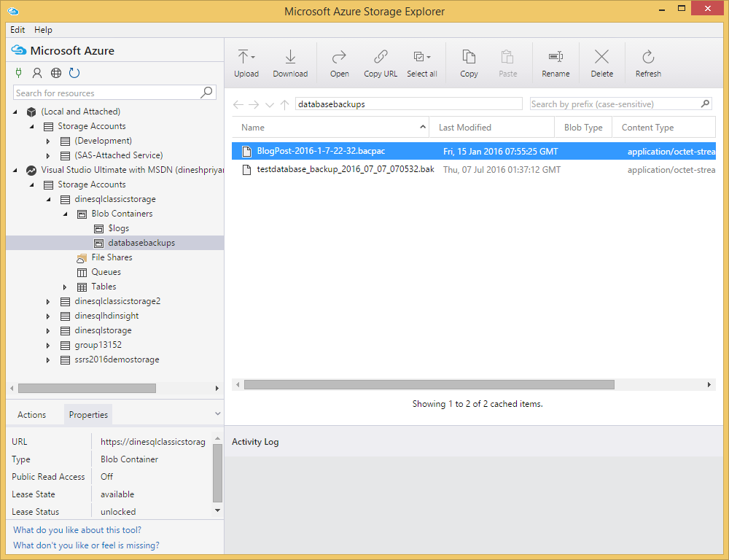The height and width of the screenshot is (560, 729).
Task: Select the dinesqlstorage account
Action: (103, 330)
